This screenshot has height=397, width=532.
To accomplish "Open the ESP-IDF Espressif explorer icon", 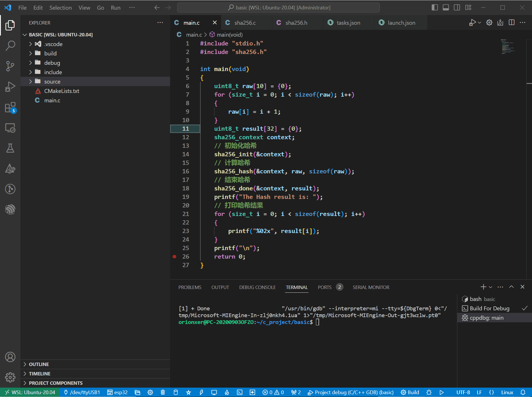I will pos(10,209).
